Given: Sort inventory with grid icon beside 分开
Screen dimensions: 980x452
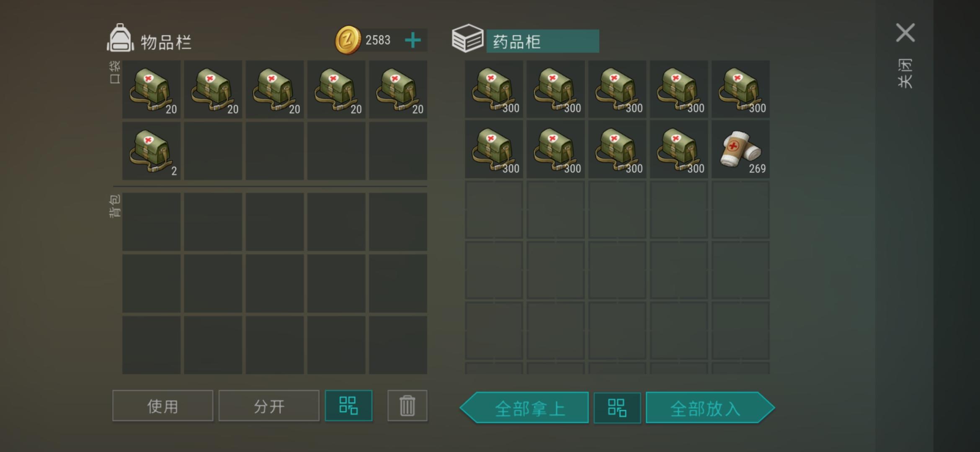Looking at the screenshot, I should coord(348,406).
